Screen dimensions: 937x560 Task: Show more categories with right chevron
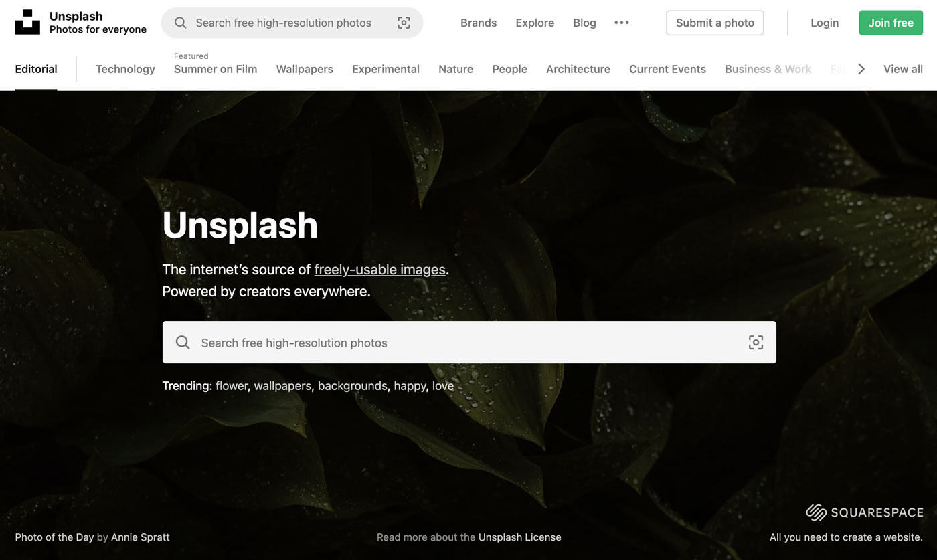pos(861,69)
